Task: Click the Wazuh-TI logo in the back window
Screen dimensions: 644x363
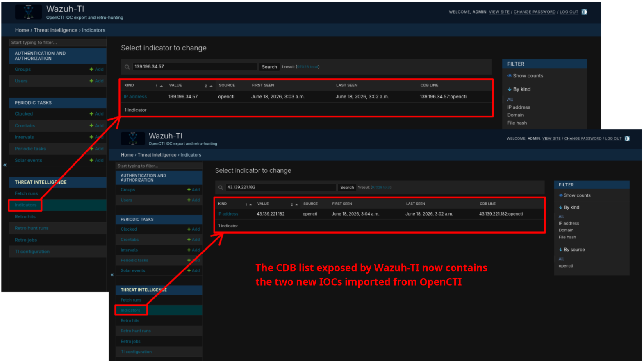Action: 28,12
